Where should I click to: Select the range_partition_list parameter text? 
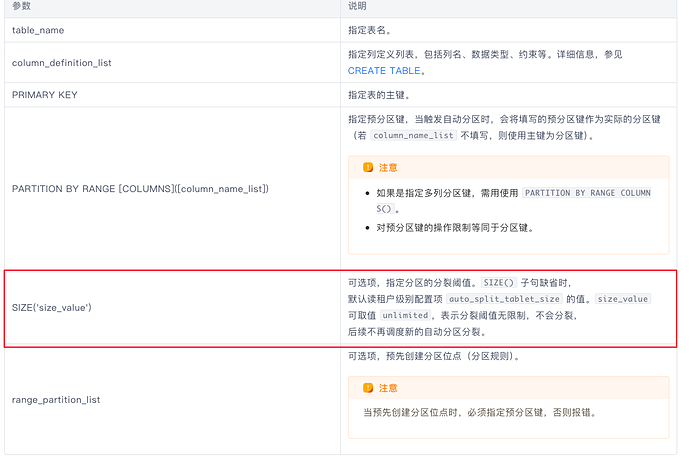56,400
